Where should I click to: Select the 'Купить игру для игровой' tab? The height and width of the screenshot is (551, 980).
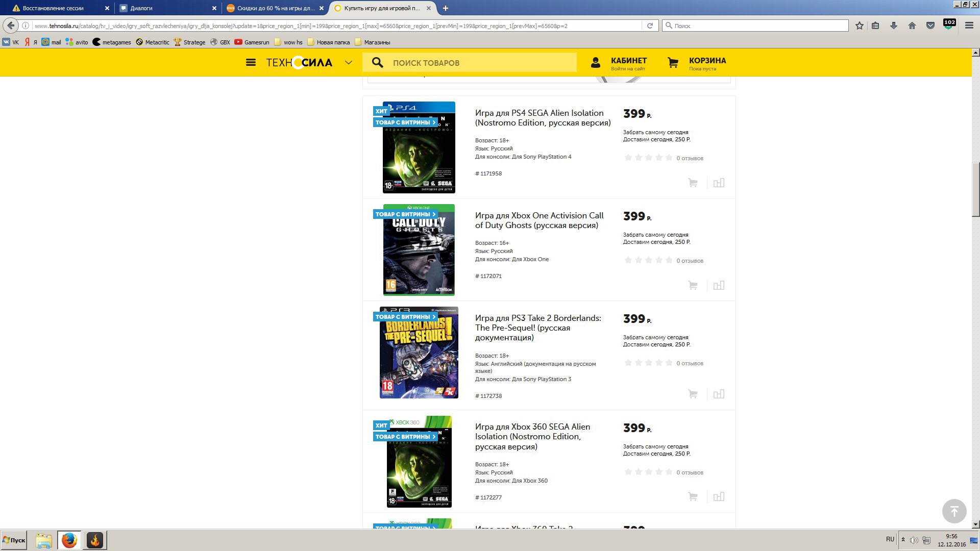click(382, 8)
